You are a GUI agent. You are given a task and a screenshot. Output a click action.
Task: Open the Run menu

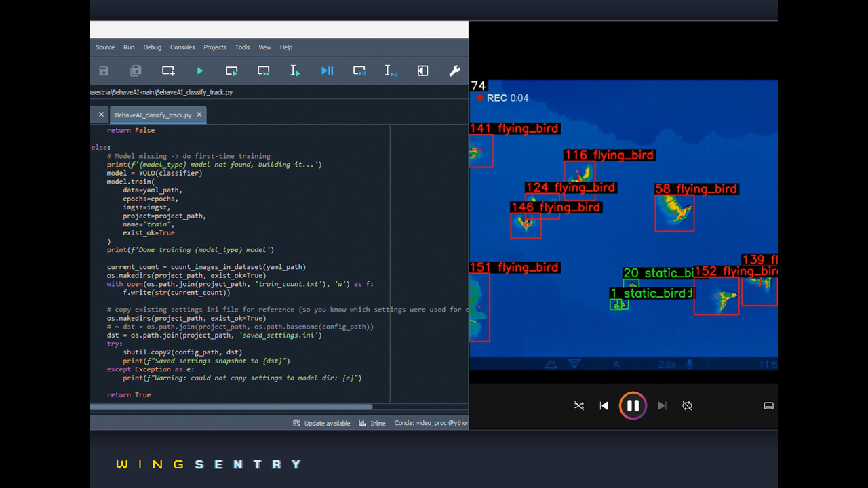tap(129, 47)
